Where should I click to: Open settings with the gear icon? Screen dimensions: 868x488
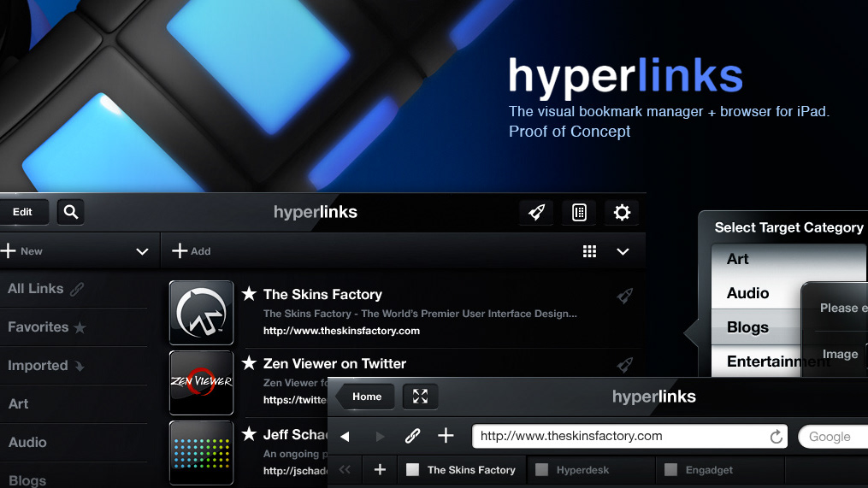tap(622, 212)
